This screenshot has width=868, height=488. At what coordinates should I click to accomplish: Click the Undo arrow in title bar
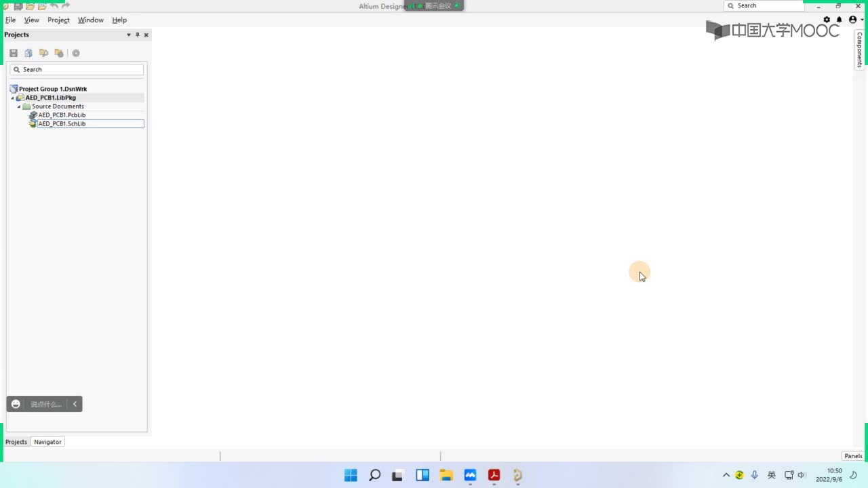(x=54, y=6)
